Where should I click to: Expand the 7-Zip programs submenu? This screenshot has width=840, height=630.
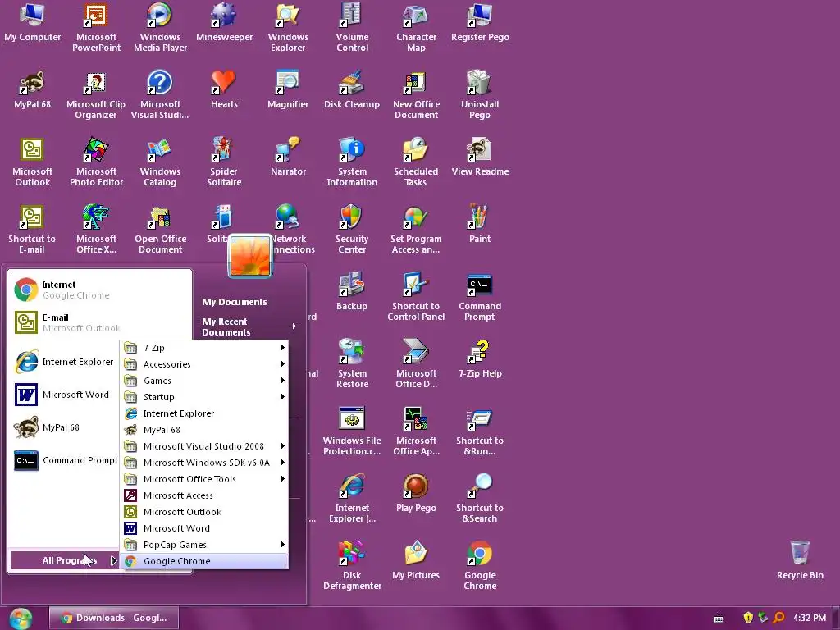(204, 348)
